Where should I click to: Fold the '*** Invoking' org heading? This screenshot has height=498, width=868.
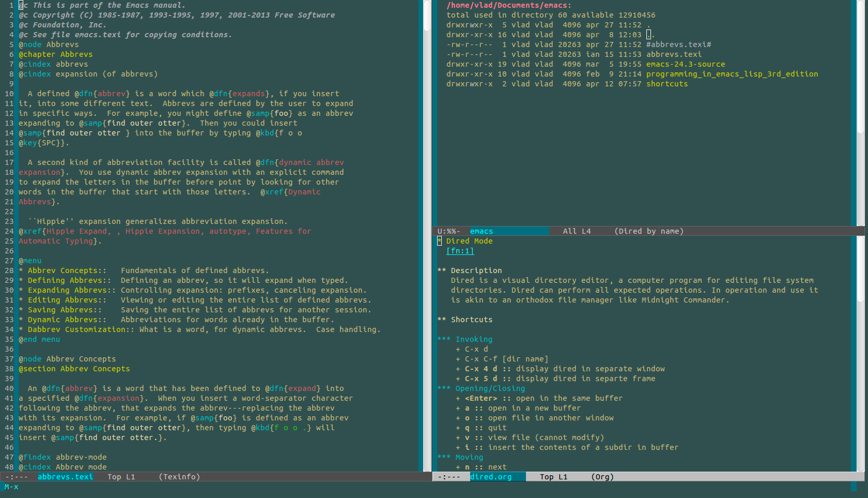(x=465, y=339)
